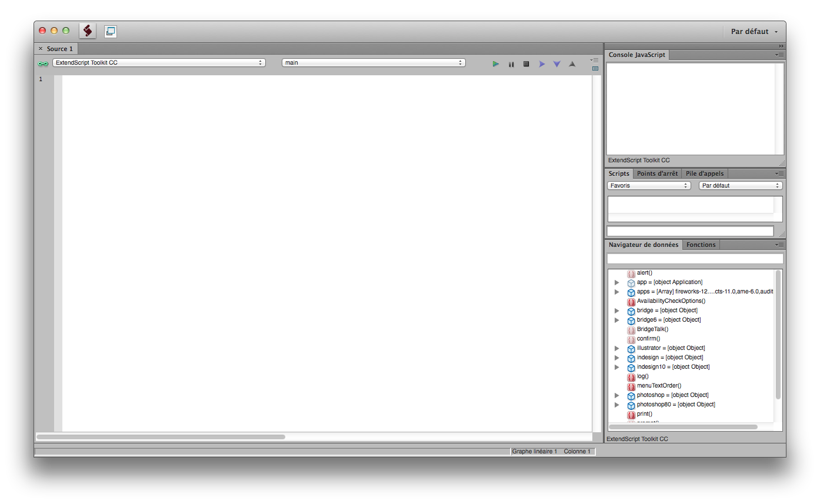820x504 pixels.
Task: Click the cube icon beside photoshop80
Action: coord(631,405)
